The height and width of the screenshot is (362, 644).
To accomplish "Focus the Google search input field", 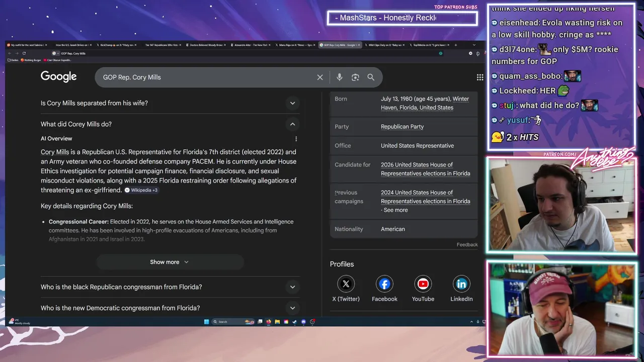I will pyautogui.click(x=207, y=77).
